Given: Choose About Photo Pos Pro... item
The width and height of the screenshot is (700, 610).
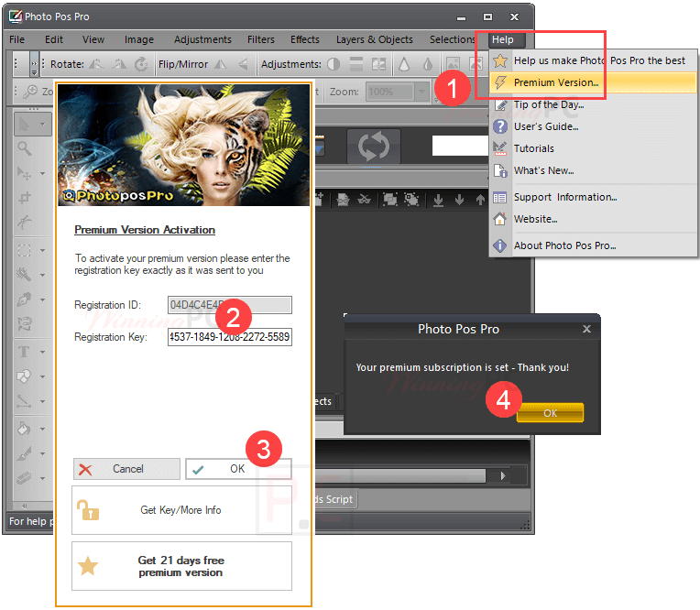Looking at the screenshot, I should (593, 245).
